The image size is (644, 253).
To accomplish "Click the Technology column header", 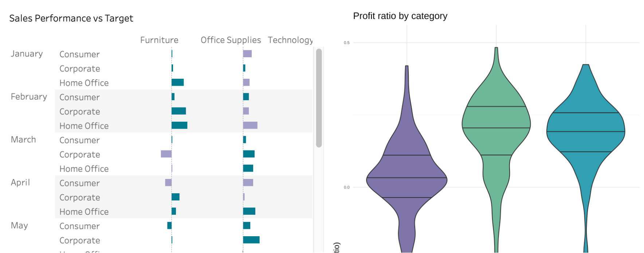I will [290, 40].
